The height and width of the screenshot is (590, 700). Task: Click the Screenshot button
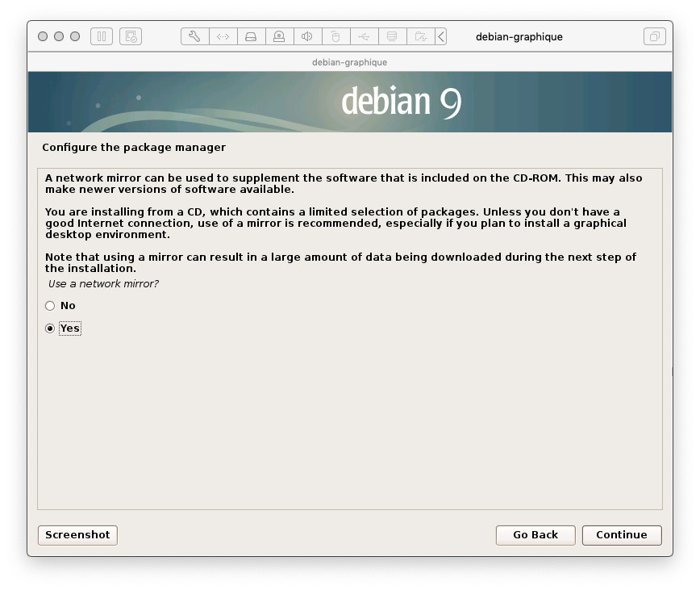77,535
